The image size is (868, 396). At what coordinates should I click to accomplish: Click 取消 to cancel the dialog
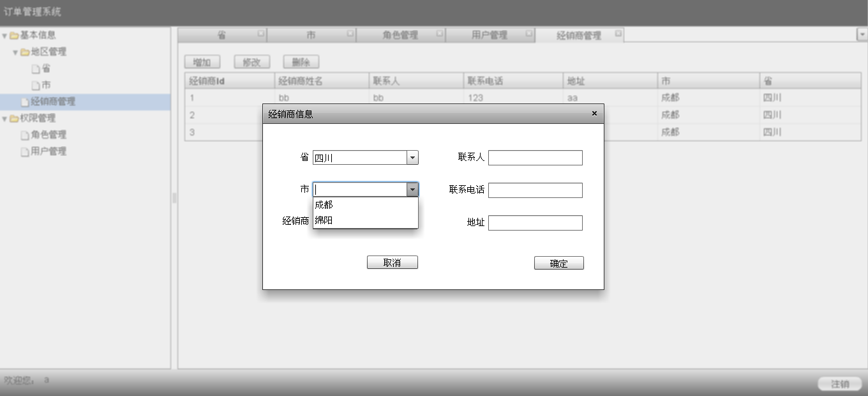tap(393, 263)
